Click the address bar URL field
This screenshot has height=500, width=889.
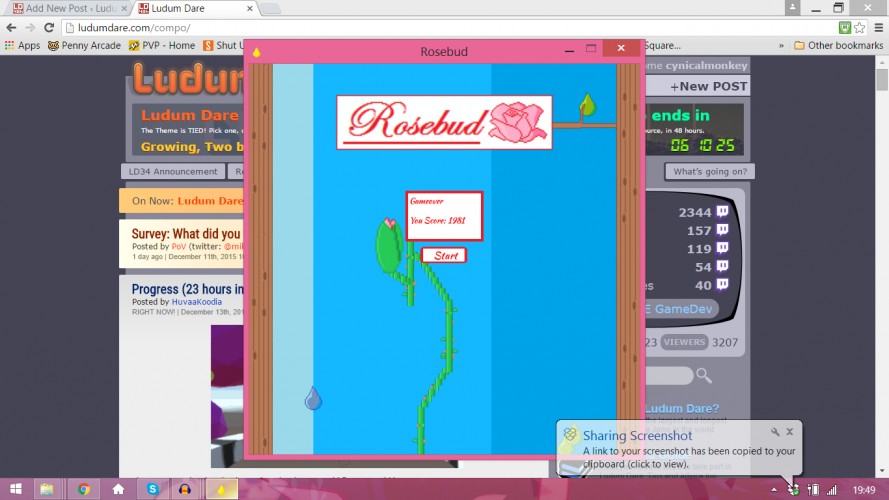[x=448, y=27]
